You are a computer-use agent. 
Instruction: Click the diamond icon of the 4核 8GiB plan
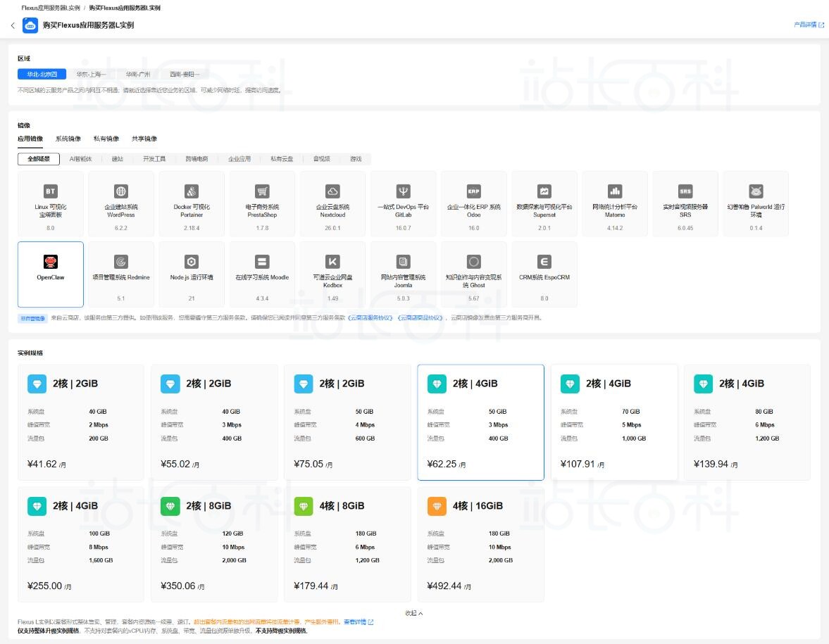pyautogui.click(x=304, y=506)
